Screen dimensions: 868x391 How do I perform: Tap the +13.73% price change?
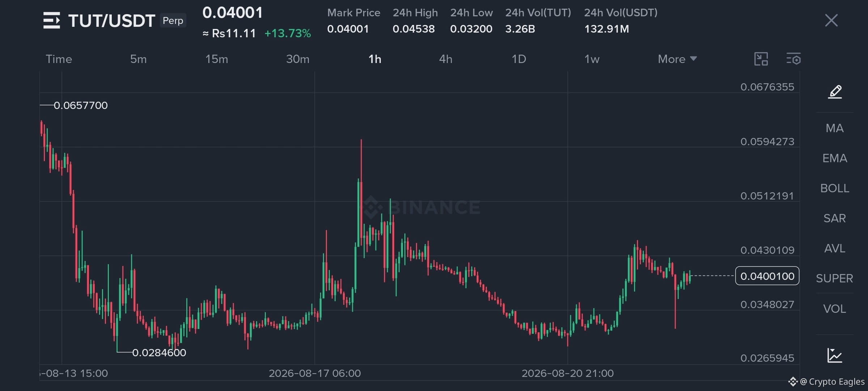click(288, 33)
